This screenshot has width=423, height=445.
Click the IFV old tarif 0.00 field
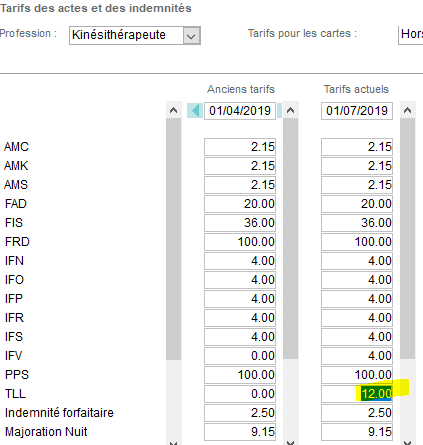tap(240, 356)
